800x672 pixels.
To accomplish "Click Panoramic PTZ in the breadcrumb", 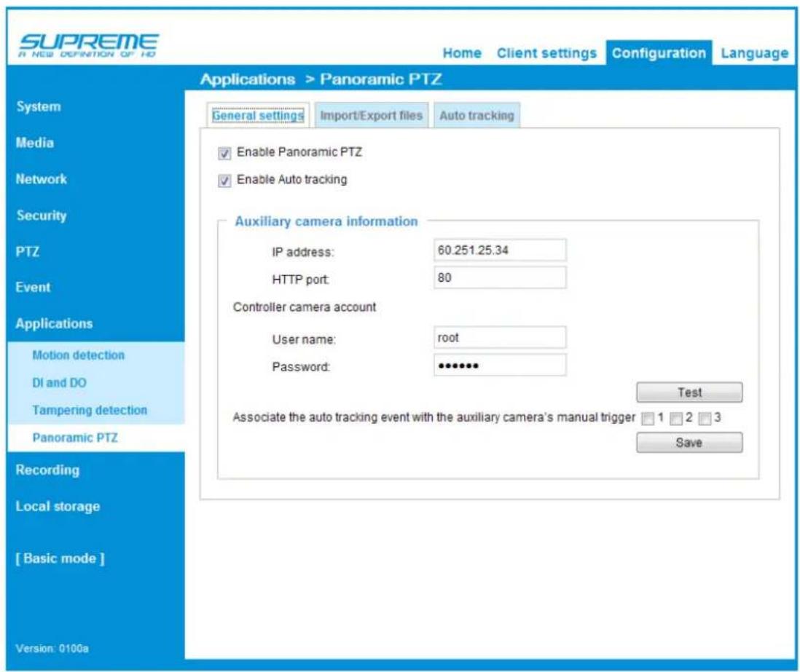I will [380, 79].
